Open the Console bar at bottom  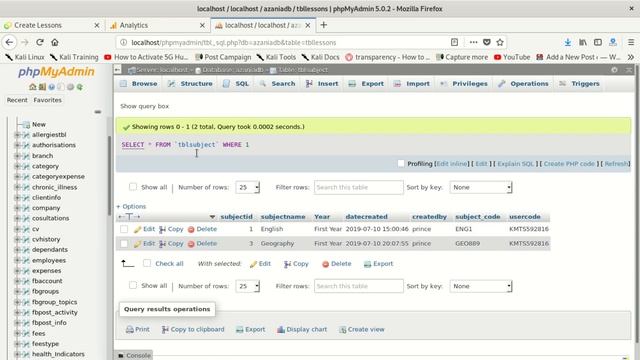click(x=134, y=356)
